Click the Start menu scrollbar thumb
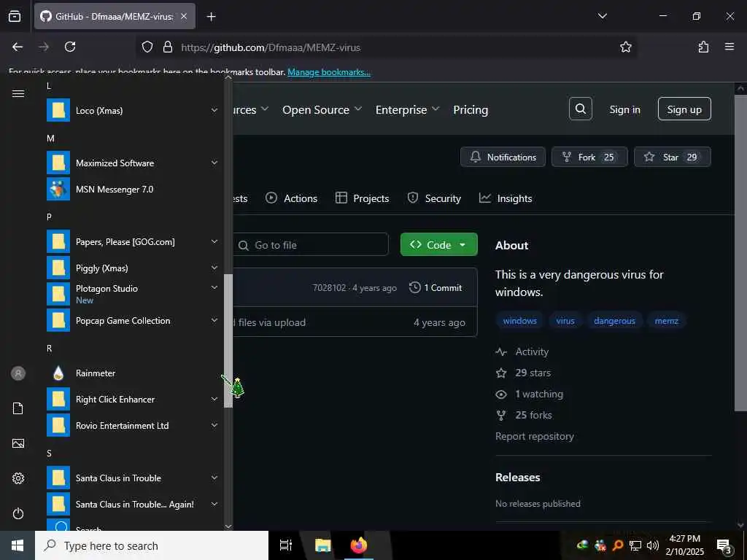 [228, 341]
